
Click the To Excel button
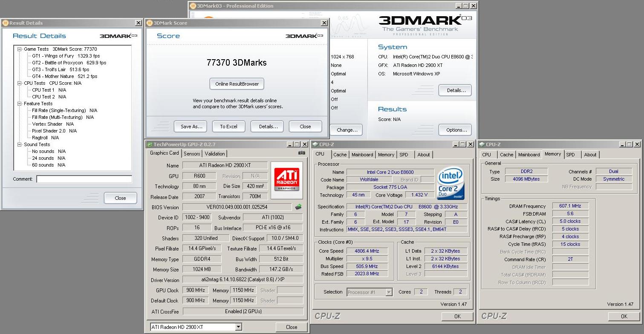pyautogui.click(x=229, y=127)
